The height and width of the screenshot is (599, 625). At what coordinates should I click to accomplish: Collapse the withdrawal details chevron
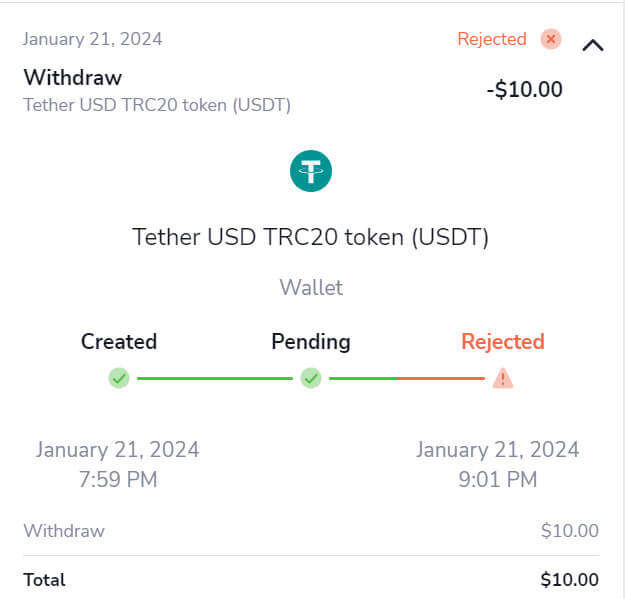click(x=593, y=45)
